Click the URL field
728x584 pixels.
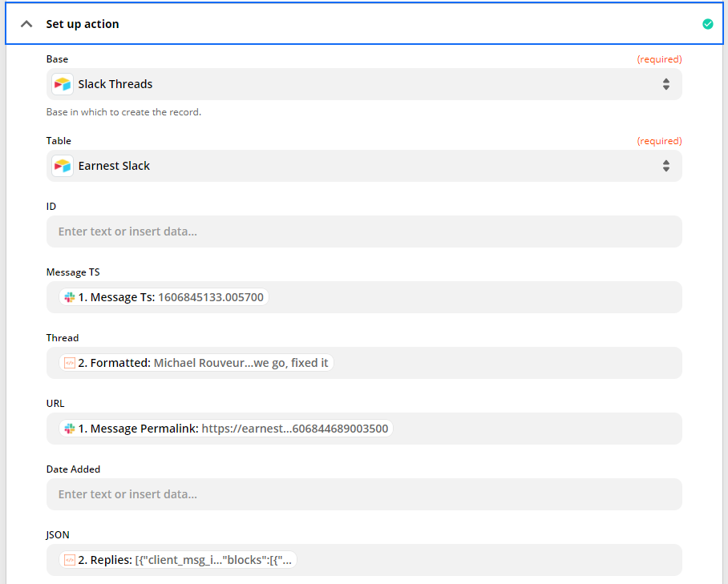(x=364, y=429)
